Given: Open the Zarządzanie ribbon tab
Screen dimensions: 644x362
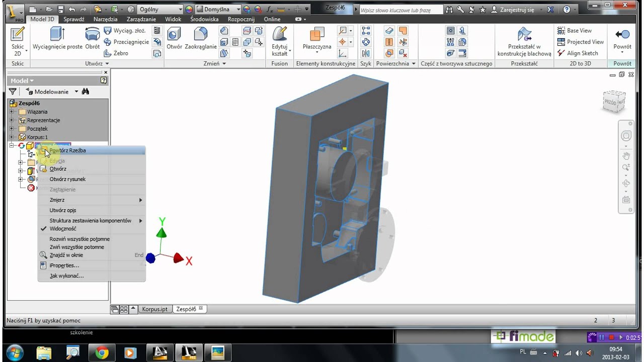Looking at the screenshot, I should point(141,19).
